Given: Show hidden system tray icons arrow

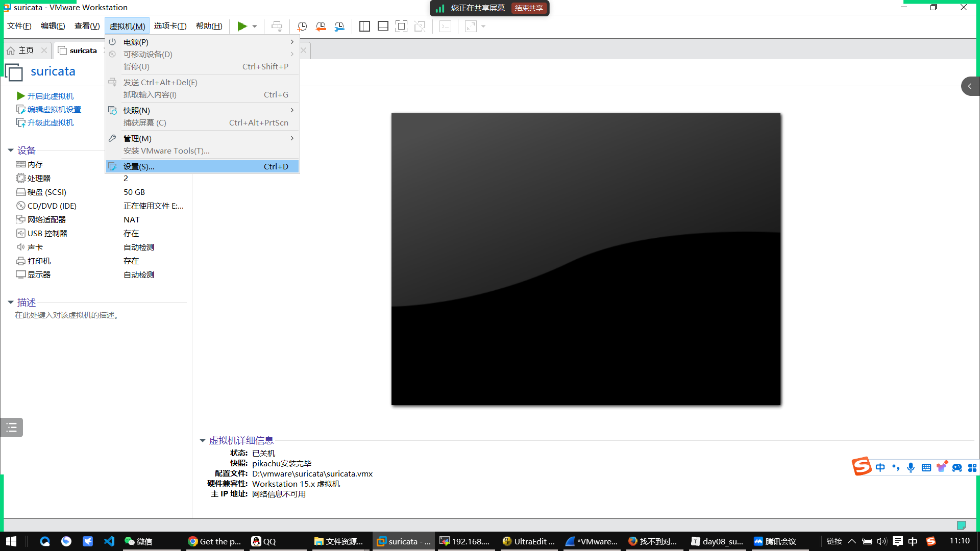Looking at the screenshot, I should 852,541.
